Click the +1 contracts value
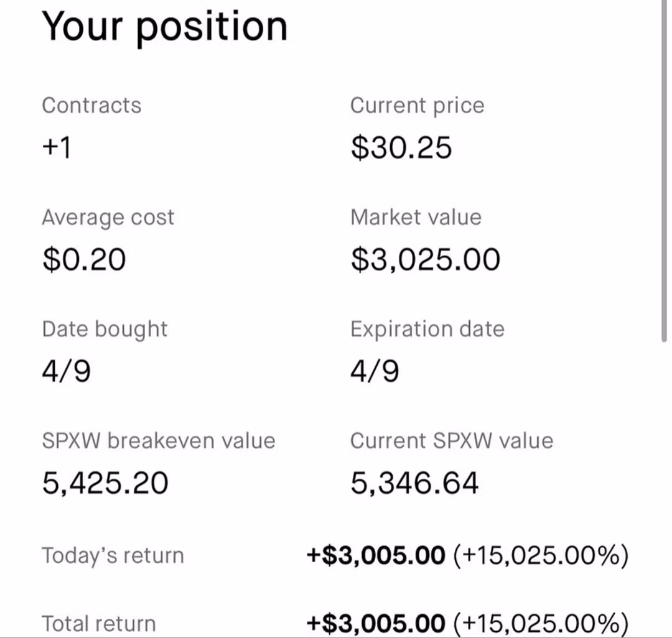672x638 pixels. [57, 147]
